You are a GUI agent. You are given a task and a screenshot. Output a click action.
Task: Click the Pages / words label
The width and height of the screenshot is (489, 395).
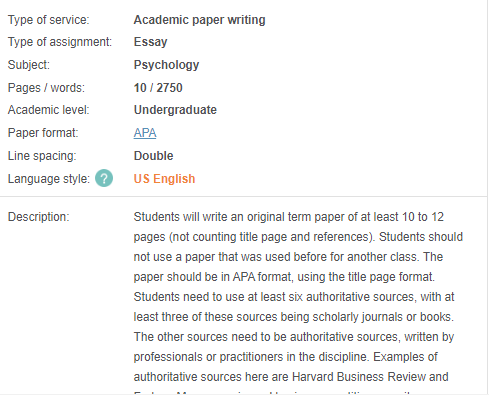point(46,88)
